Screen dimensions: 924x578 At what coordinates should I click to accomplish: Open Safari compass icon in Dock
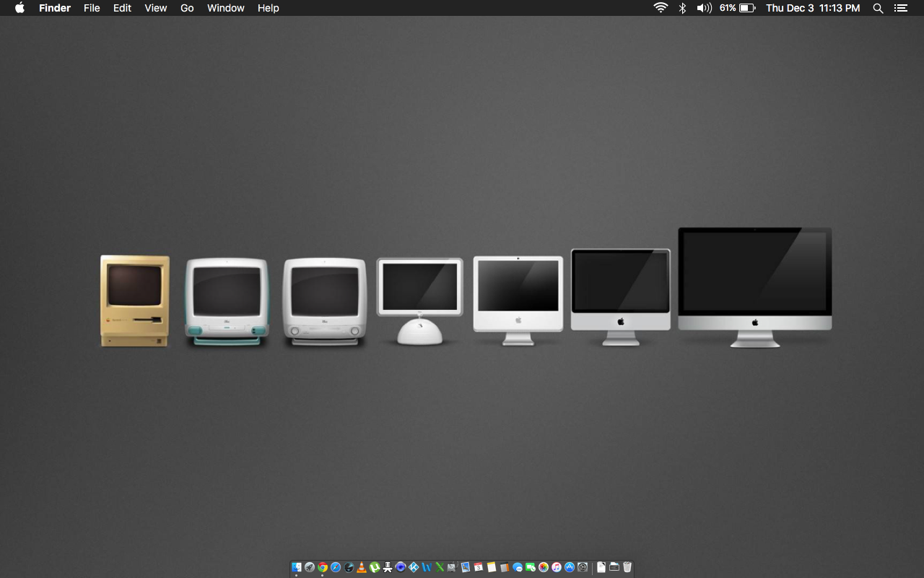click(x=336, y=567)
